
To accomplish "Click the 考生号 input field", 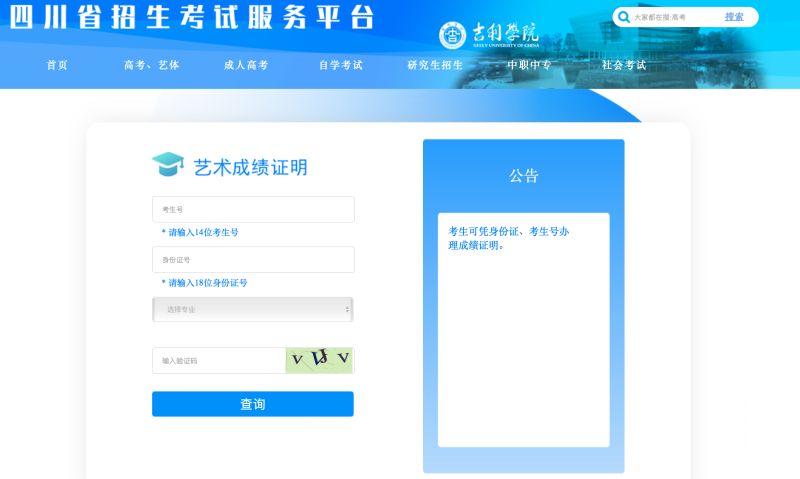I will coord(253,209).
